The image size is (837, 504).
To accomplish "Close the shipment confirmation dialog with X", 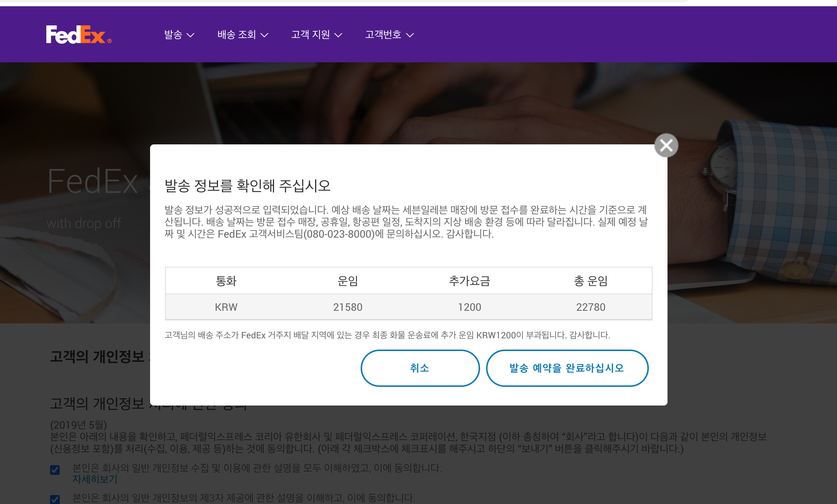I will 666,145.
